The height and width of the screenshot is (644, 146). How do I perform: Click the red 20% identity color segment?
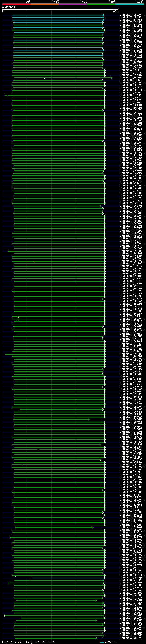[x=16, y=4]
